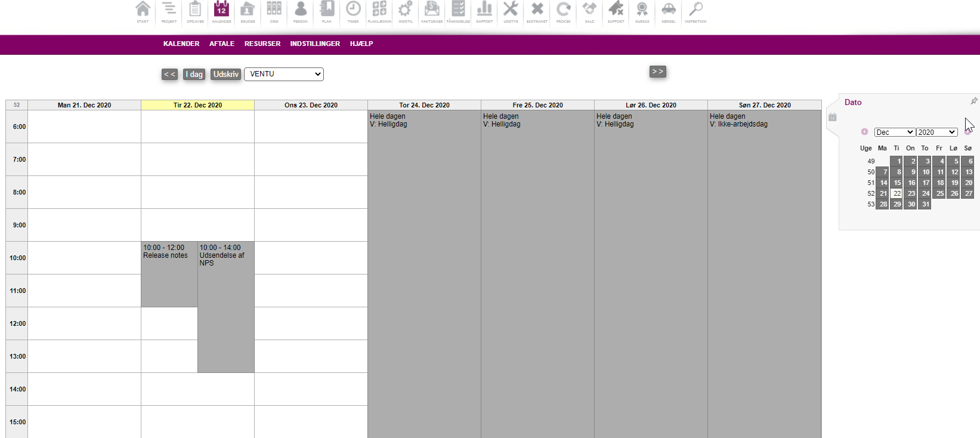This screenshot has width=980, height=438.
Task: Open the Projekt module icon
Action: point(169,11)
